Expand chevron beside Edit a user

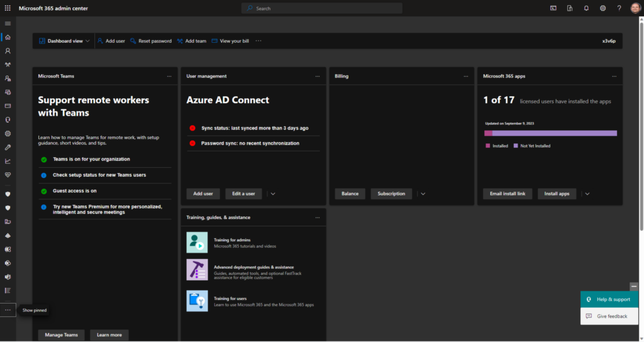click(273, 194)
